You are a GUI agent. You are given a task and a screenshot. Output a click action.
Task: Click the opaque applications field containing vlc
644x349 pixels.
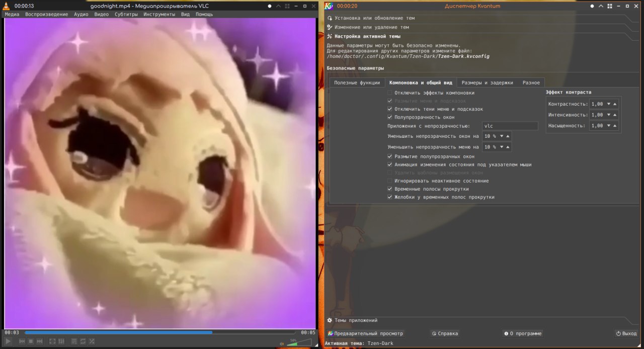[x=510, y=126]
